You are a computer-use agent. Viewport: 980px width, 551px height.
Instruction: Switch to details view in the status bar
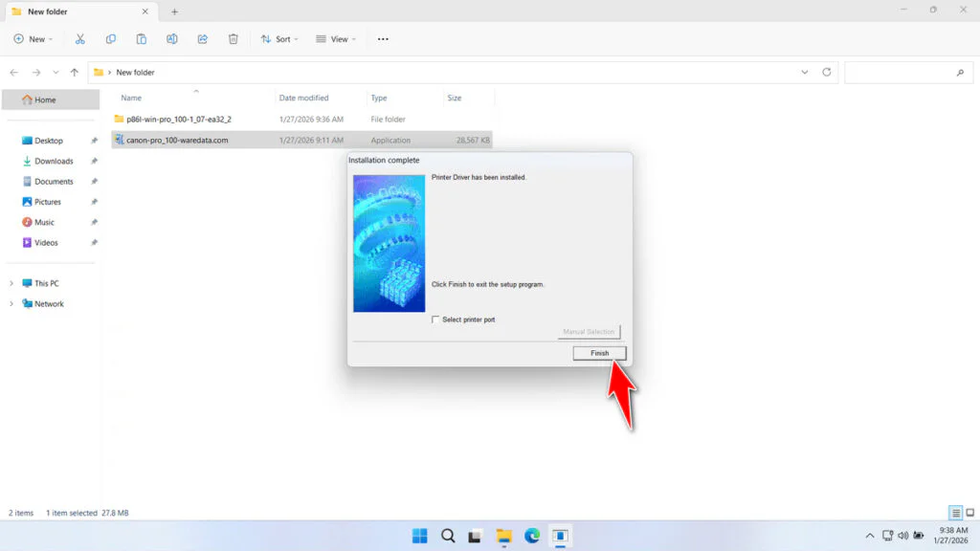pos(954,513)
